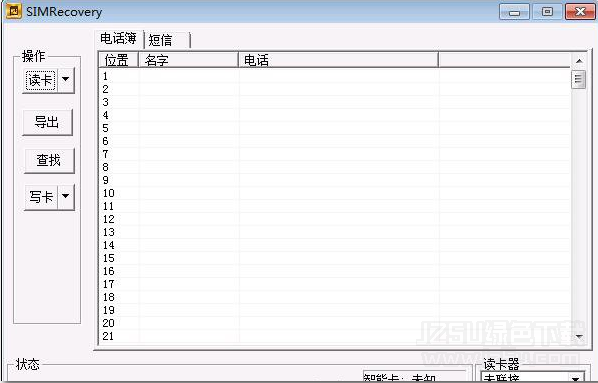Select row 5 in the phonebook list
This screenshot has height=383, width=598.
tap(334, 128)
